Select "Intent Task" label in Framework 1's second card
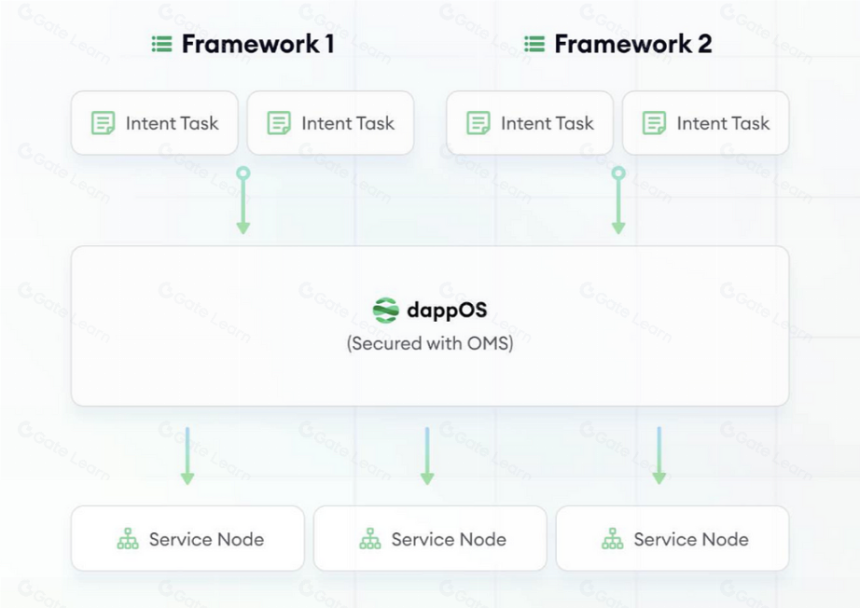Screen dimensions: 860x608 [348, 123]
